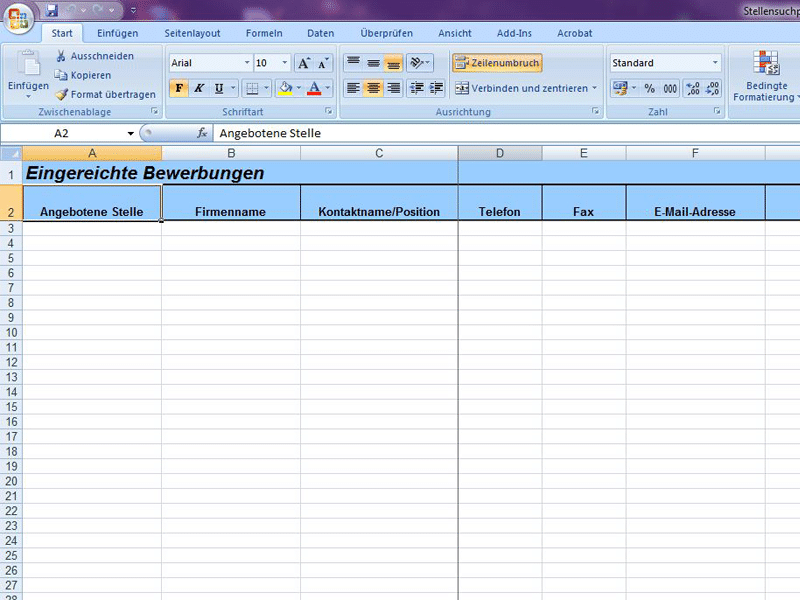Click the Office button orb
Viewport: 800px width, 600px height.
tap(18, 18)
